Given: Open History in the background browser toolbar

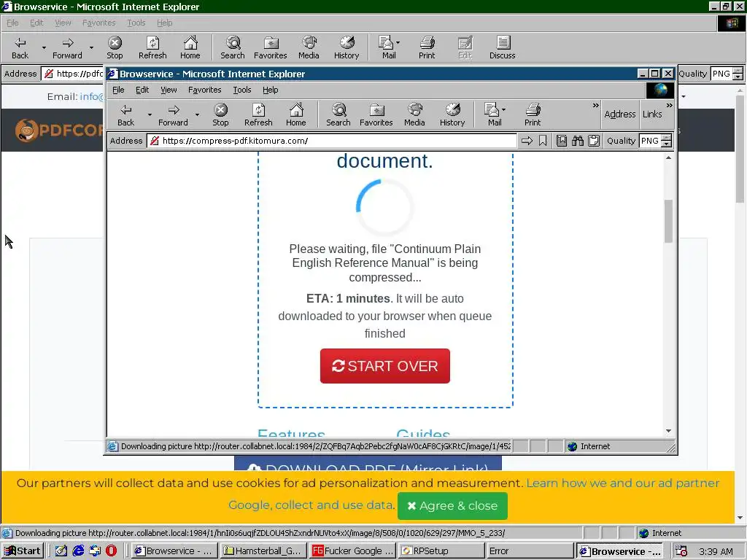Looking at the screenshot, I should tap(347, 48).
